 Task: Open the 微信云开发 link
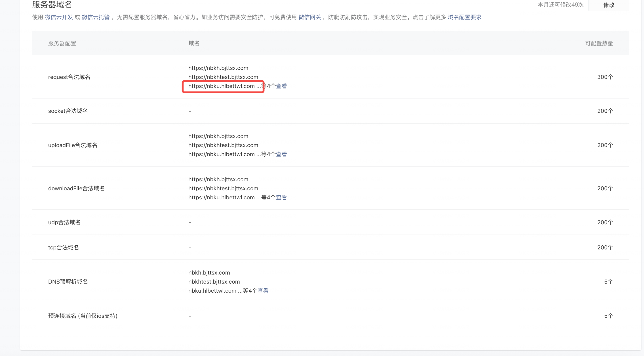point(59,17)
